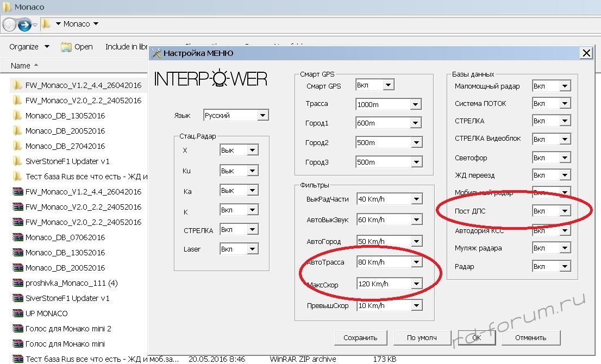Expand the Трасса distance dropdown
This screenshot has width=601, height=364.
pos(415,104)
